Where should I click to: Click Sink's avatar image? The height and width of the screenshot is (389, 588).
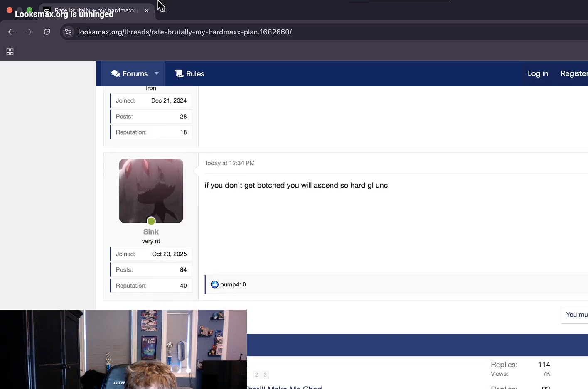point(151,191)
